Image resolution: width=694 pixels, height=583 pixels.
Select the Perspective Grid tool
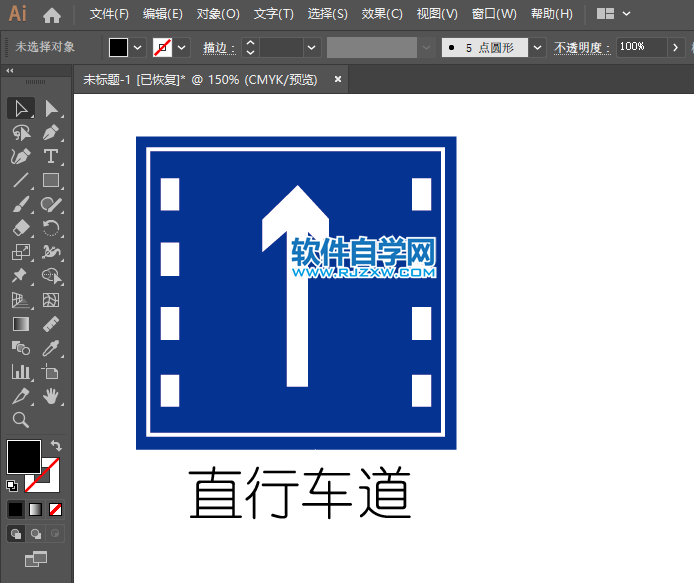coord(20,300)
